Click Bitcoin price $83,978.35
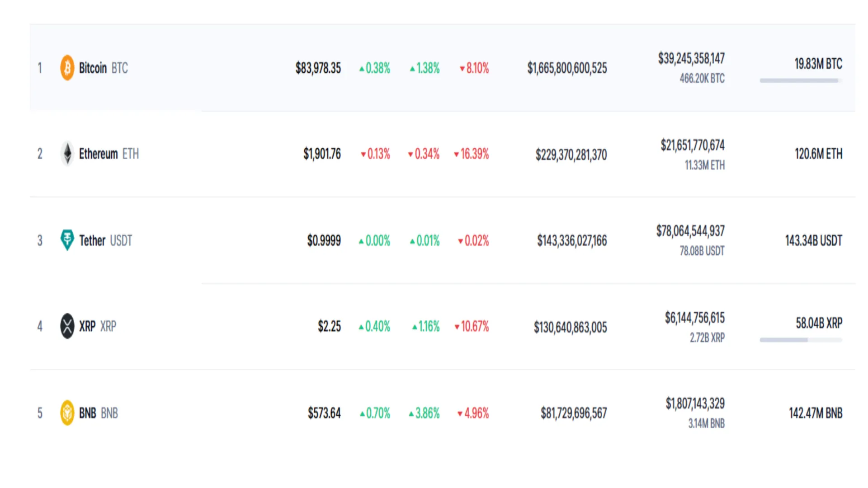868x488 pixels. point(318,68)
